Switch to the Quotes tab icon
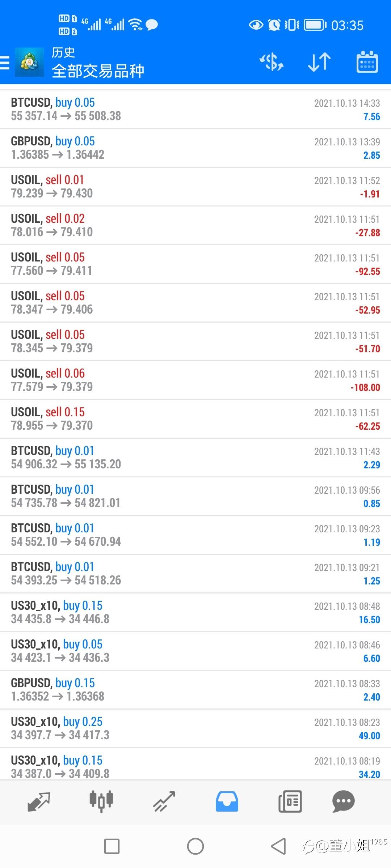 39,802
